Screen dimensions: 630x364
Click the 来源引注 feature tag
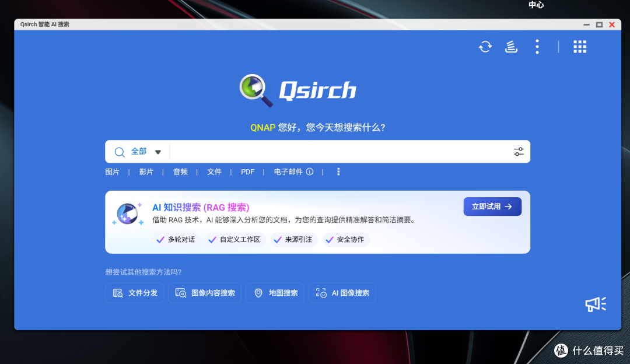pos(293,239)
